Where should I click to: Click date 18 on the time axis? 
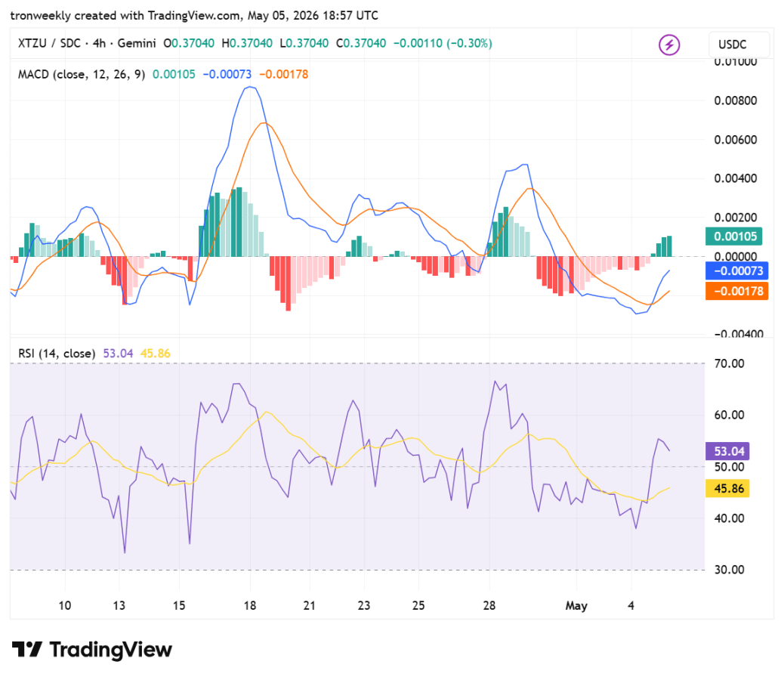point(250,605)
